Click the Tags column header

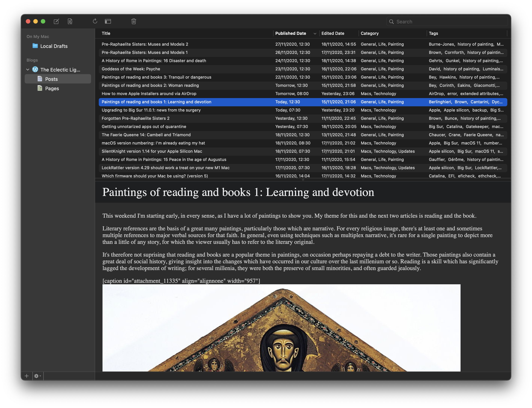click(433, 33)
